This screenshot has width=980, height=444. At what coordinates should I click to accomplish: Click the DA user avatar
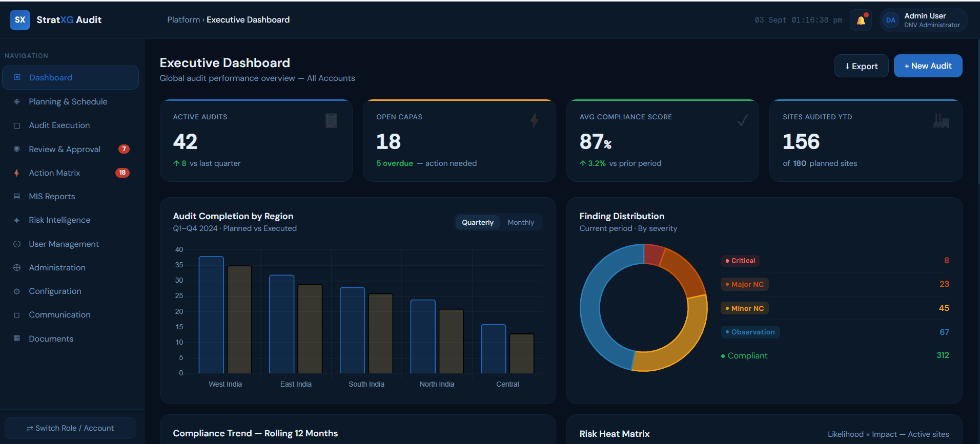(891, 20)
